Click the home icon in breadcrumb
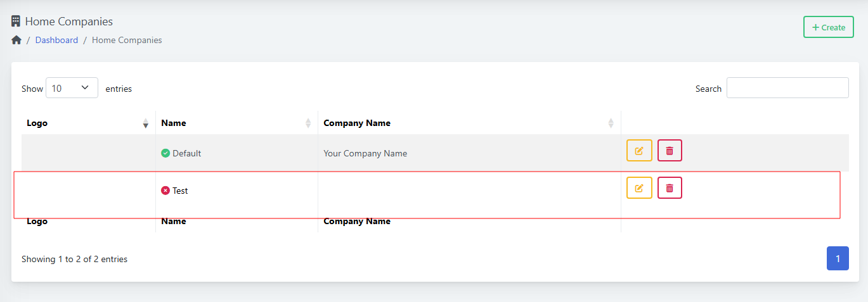This screenshot has width=868, height=302. [16, 40]
